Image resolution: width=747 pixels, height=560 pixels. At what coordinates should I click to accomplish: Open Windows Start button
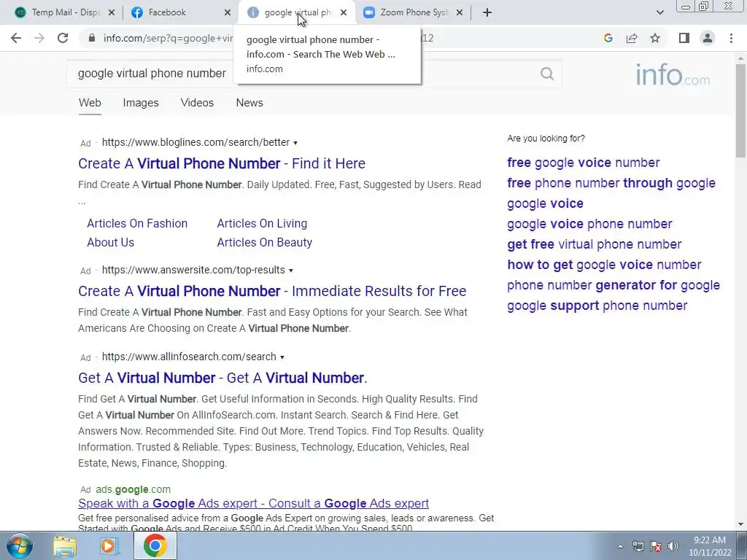pyautogui.click(x=19, y=545)
